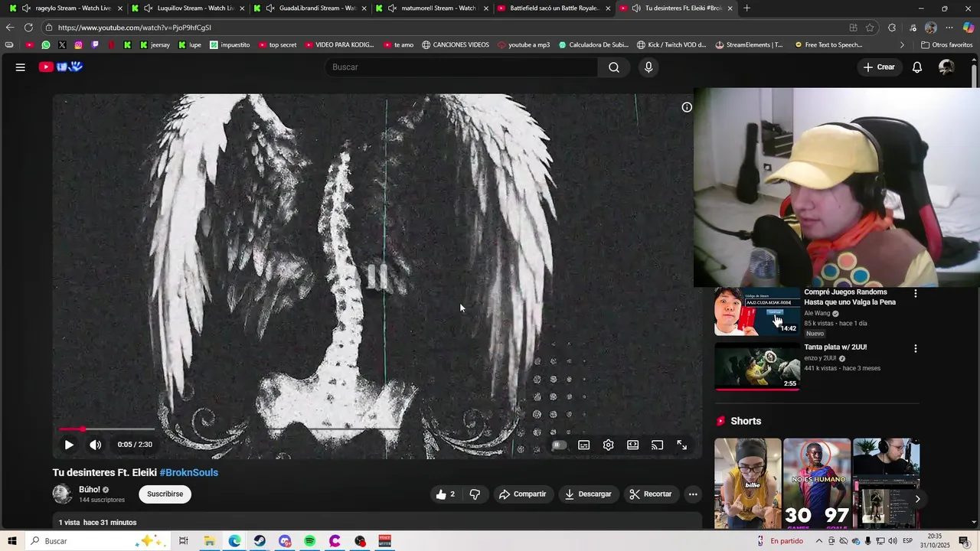The width and height of the screenshot is (980, 551).
Task: Unmute the matumorell Stream tab
Action: pyautogui.click(x=393, y=8)
